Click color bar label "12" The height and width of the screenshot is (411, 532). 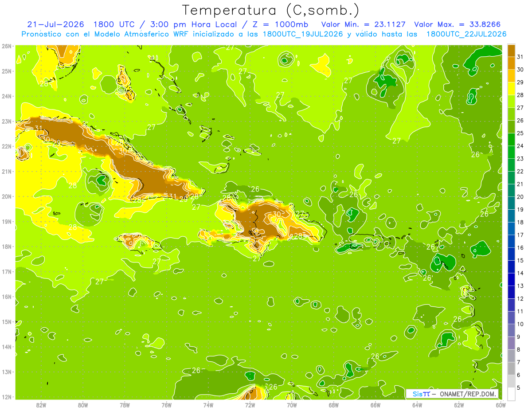pos(520,299)
